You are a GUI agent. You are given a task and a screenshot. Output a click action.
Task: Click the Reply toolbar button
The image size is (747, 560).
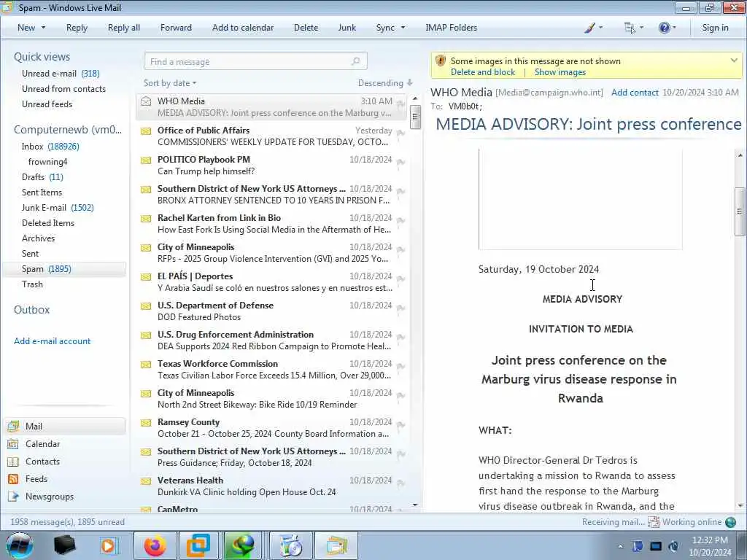tap(77, 28)
